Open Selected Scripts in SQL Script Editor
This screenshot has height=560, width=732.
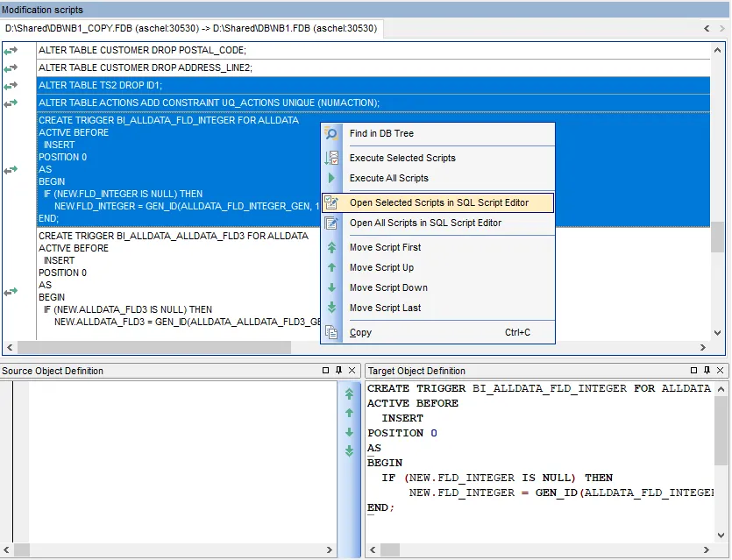[x=438, y=203]
